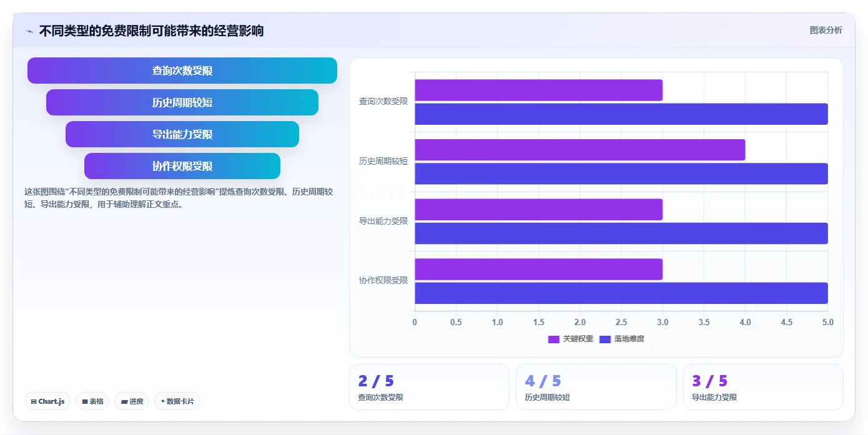
Task: Click the blue 落地难度 bar for 导出能力受限
Action: coord(621,233)
